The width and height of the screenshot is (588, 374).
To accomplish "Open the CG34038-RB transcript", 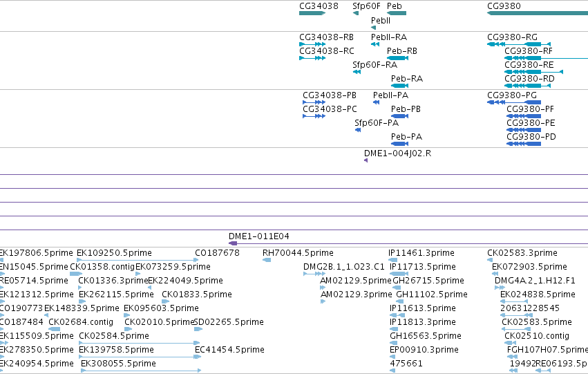I will [312, 44].
